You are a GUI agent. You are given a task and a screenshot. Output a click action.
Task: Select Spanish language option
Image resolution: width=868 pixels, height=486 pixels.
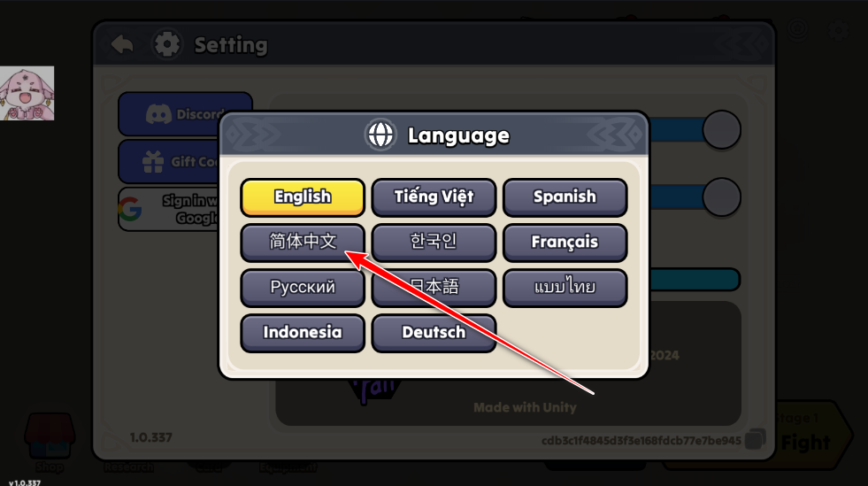pyautogui.click(x=565, y=197)
